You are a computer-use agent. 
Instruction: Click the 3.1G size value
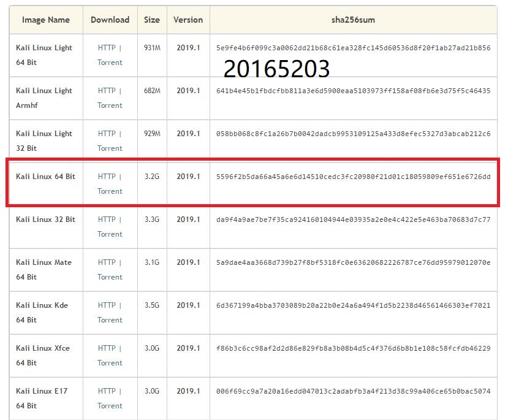(152, 262)
